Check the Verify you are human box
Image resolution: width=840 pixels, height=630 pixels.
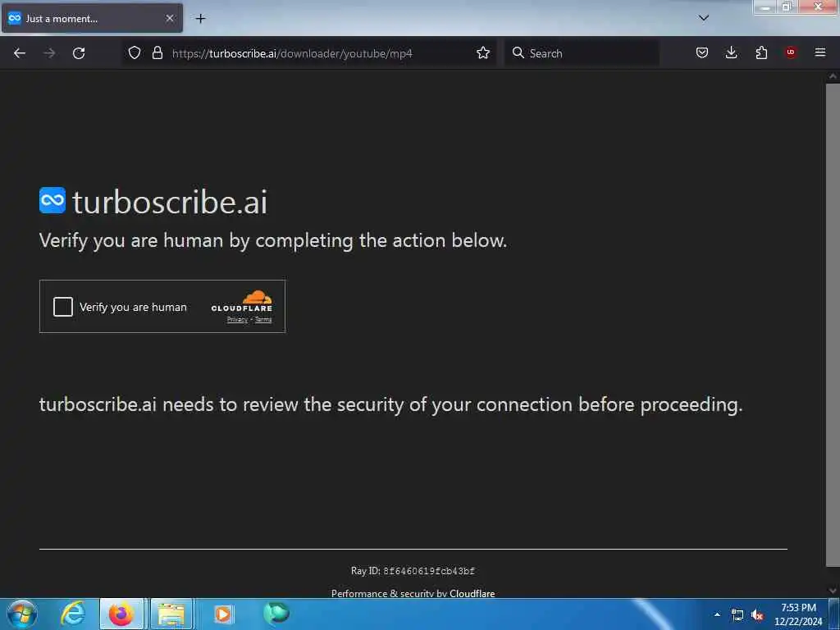(x=62, y=307)
